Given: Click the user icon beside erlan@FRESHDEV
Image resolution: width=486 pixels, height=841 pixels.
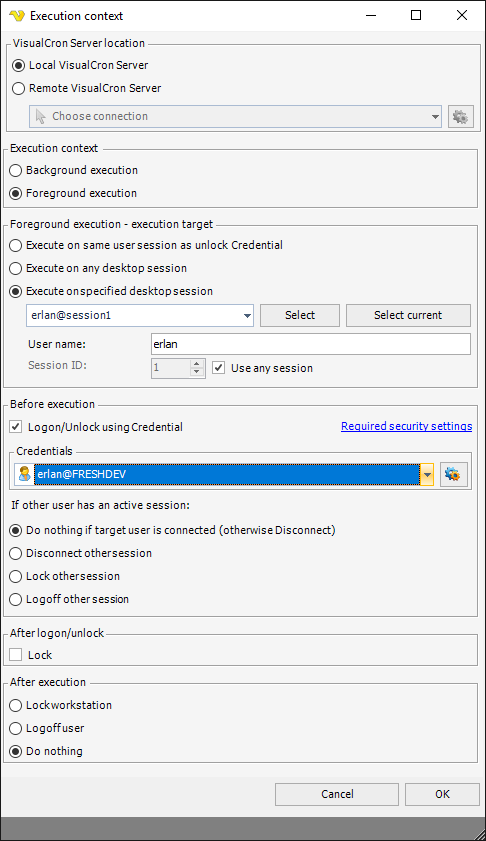Looking at the screenshot, I should pos(24,474).
